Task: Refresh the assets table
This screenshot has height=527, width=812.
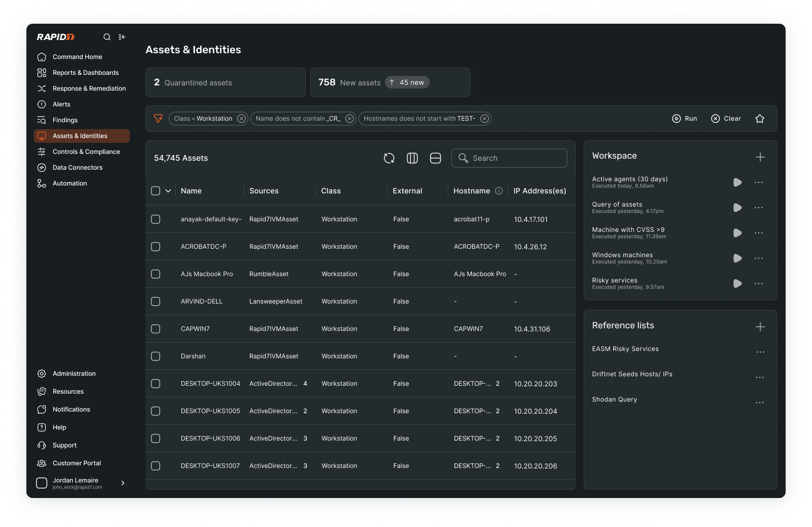Action: (389, 158)
